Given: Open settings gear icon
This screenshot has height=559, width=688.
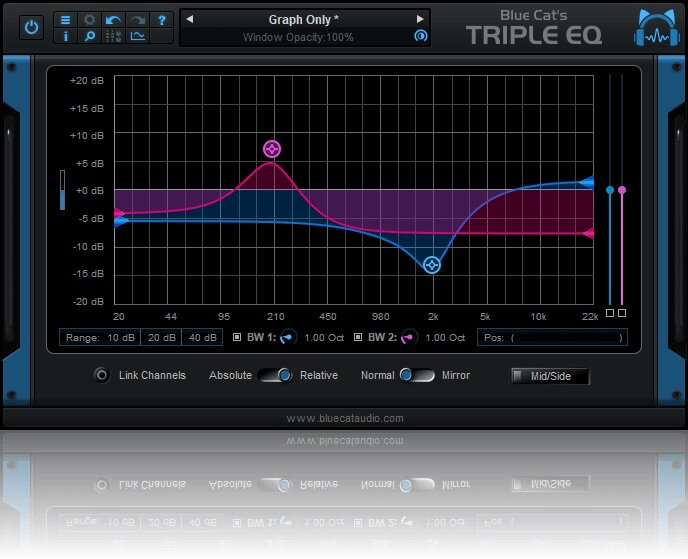Looking at the screenshot, I should (90, 20).
